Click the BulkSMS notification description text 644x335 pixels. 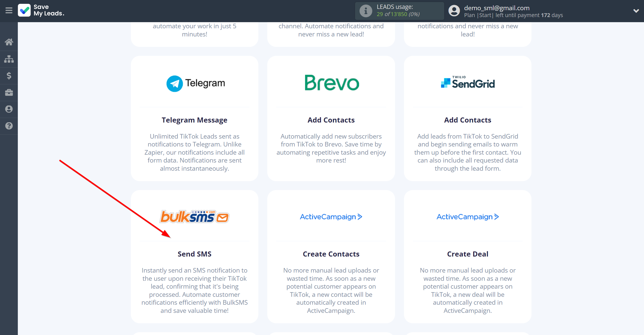tap(194, 290)
